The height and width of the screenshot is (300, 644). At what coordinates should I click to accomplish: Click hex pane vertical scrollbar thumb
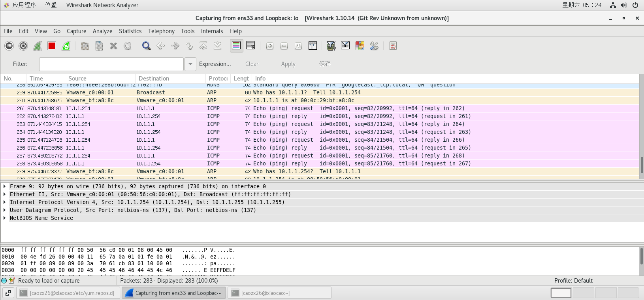click(642, 256)
